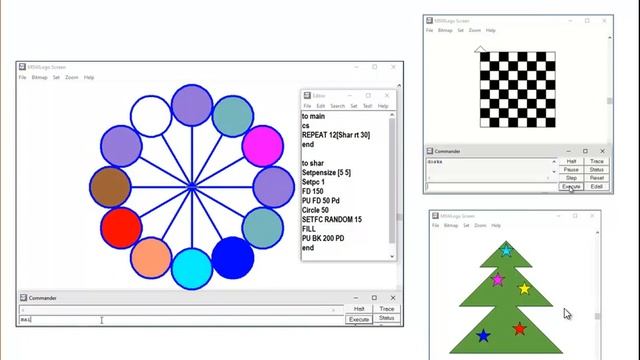The height and width of the screenshot is (360, 640).
Task: Click the 'PU FD 50 Pd' line in the Editor
Action: tap(321, 201)
